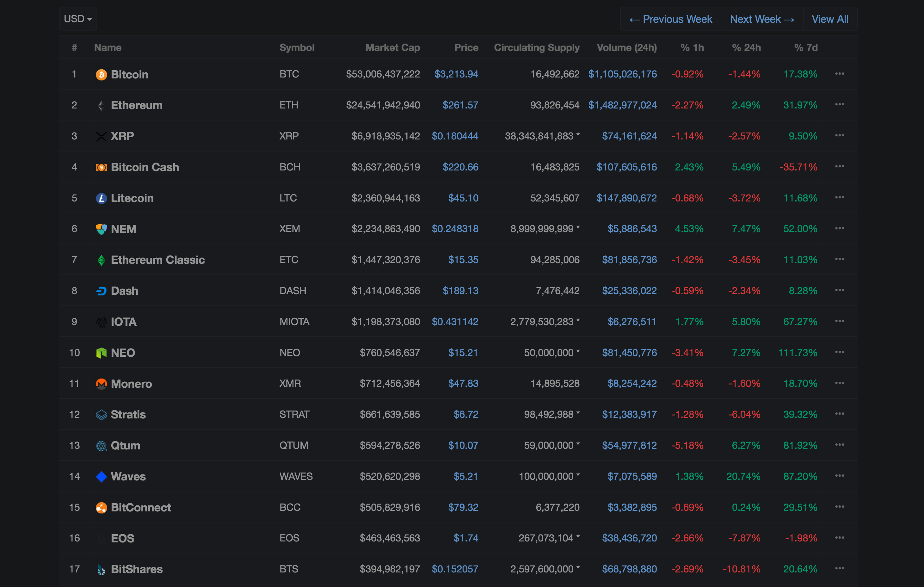Screen dimensions: 924x587
Task: Click the NEO green logo icon
Action: [101, 353]
